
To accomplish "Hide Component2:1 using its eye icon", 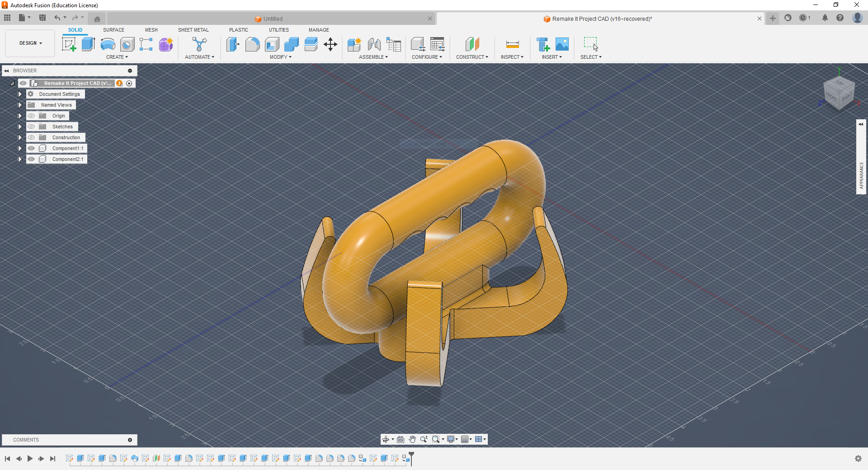I will (x=31, y=159).
